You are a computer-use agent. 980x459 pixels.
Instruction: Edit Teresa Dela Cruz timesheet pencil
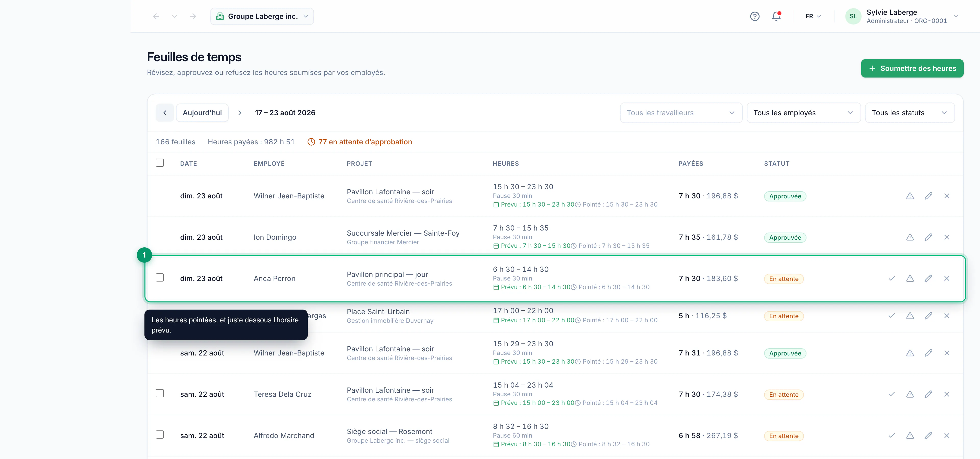click(928, 394)
